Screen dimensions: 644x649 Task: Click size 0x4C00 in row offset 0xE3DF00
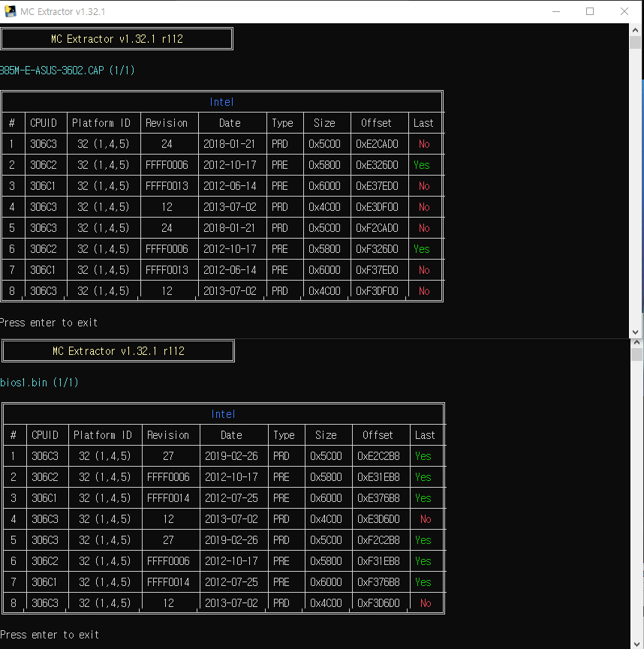324,207
